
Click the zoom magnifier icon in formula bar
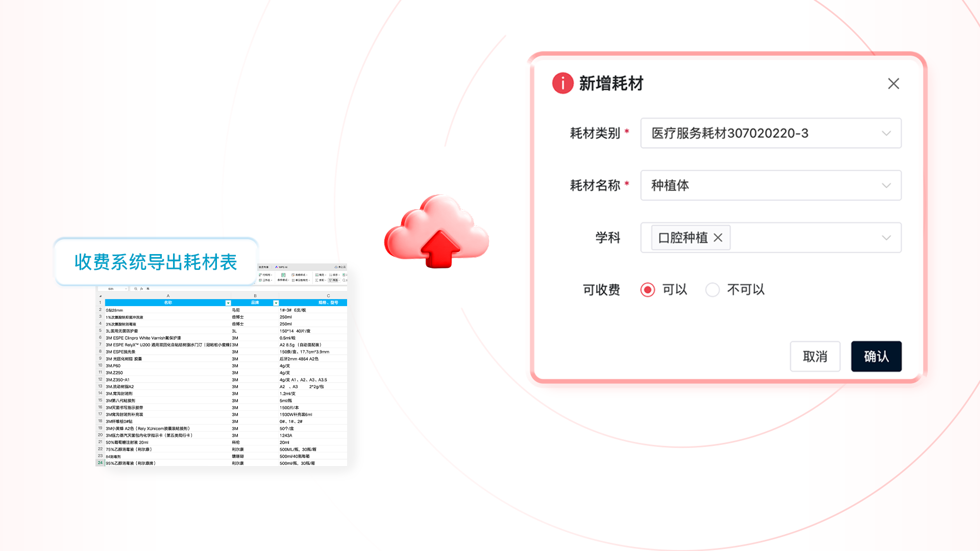(x=136, y=289)
